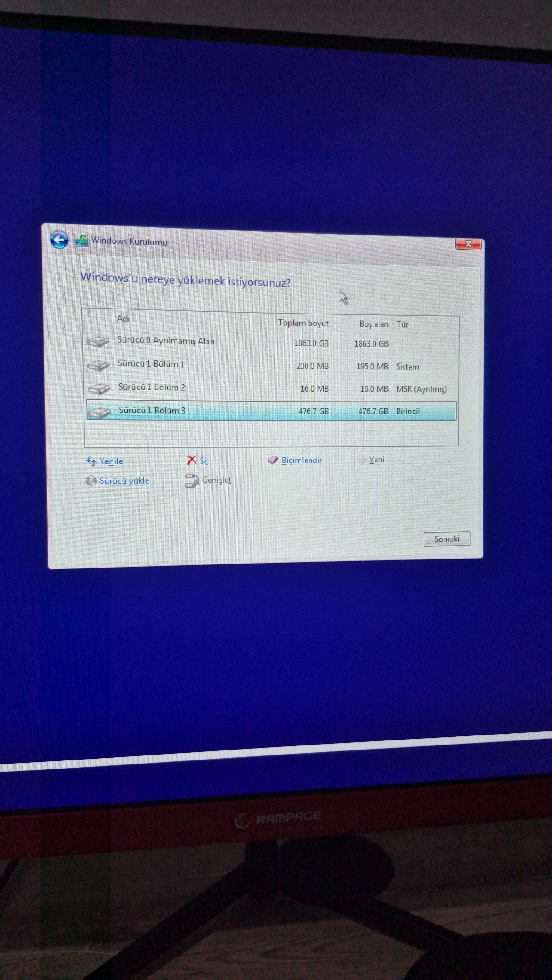Image resolution: width=552 pixels, height=980 pixels.
Task: Click the Birincil type label
Action: pyautogui.click(x=408, y=411)
